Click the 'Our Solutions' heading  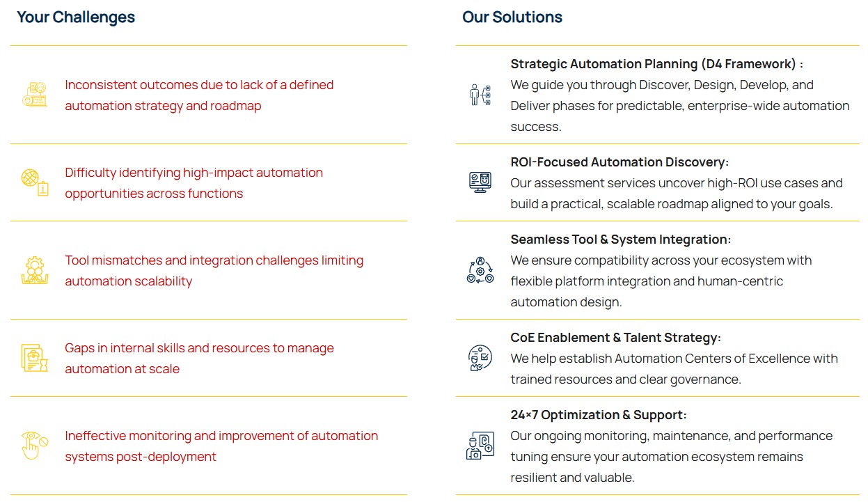(x=512, y=17)
